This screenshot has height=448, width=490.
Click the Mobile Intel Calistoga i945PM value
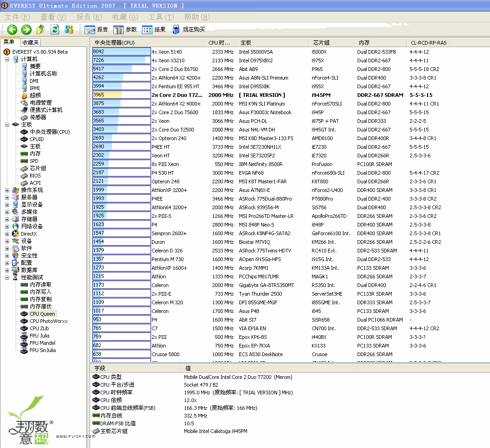[x=215, y=431]
